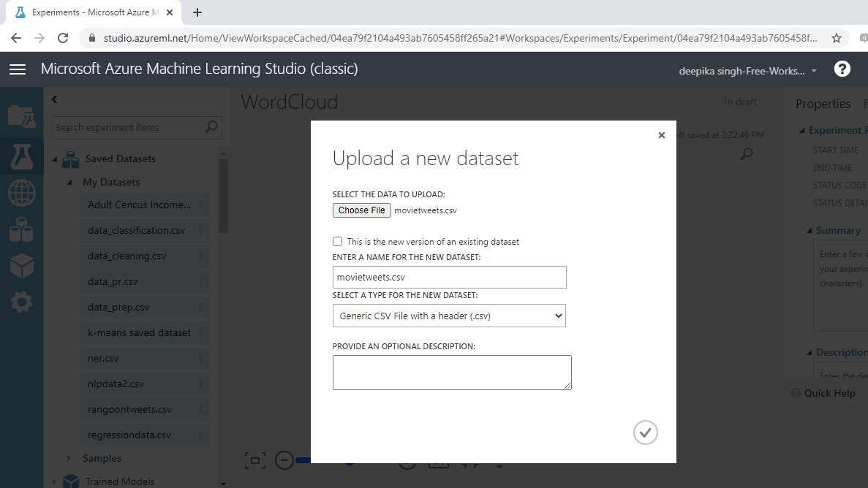
Task: Click the help question mark icon
Action: [842, 69]
